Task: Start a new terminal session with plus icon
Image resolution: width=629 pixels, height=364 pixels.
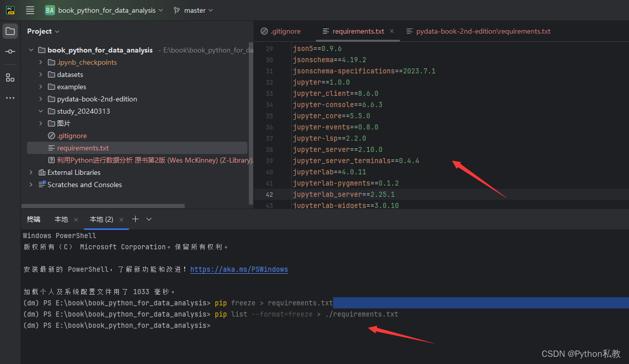Action: pos(135,219)
